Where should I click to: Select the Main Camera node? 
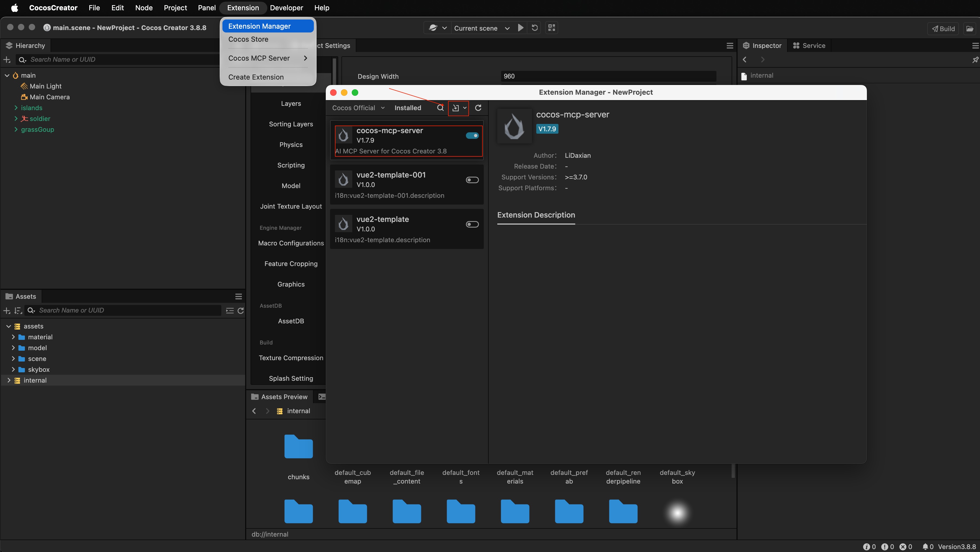[50, 97]
